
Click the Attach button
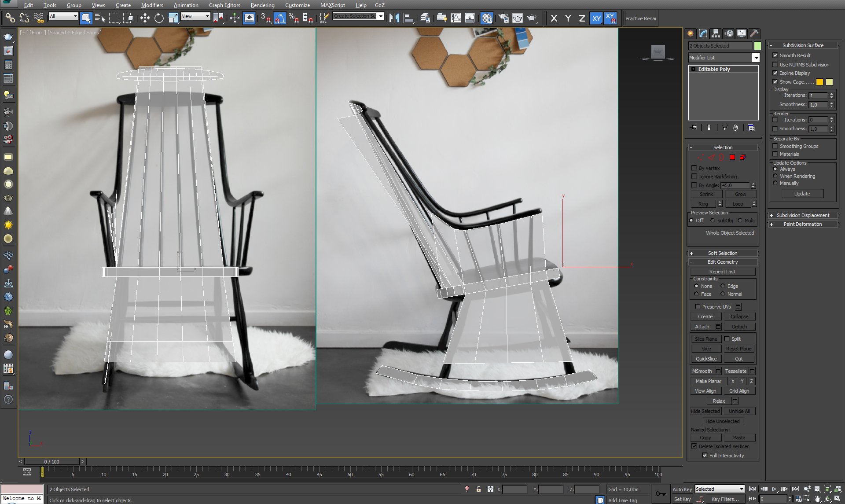(x=702, y=327)
